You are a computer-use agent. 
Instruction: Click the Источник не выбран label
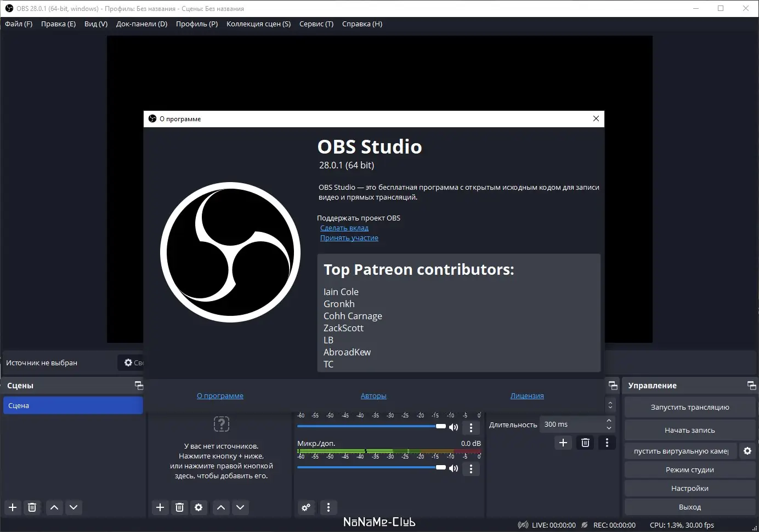pyautogui.click(x=42, y=363)
